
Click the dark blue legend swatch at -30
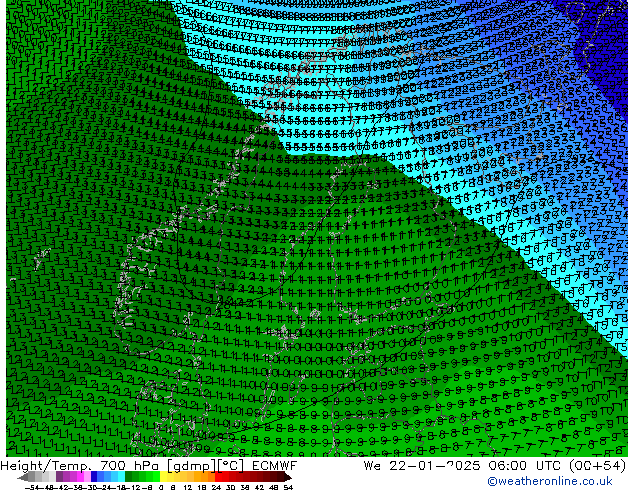tap(94, 477)
